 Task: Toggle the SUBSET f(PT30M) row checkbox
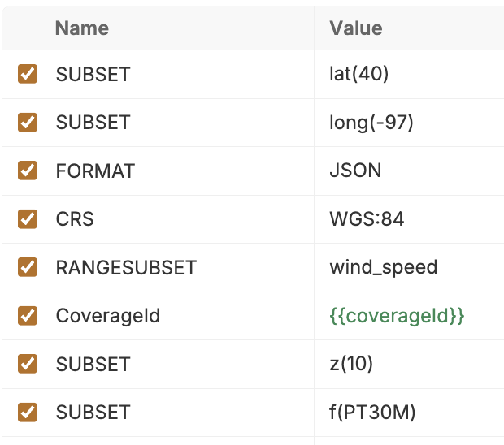[x=28, y=413]
